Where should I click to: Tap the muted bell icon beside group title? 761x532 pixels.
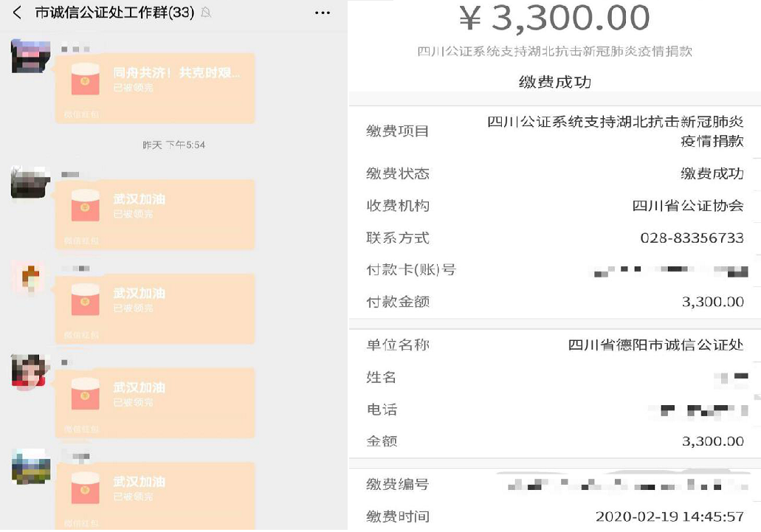tap(206, 13)
